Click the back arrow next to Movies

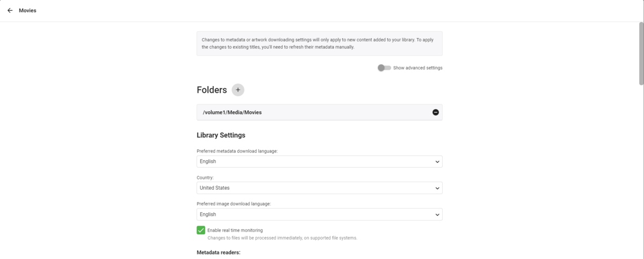[10, 10]
